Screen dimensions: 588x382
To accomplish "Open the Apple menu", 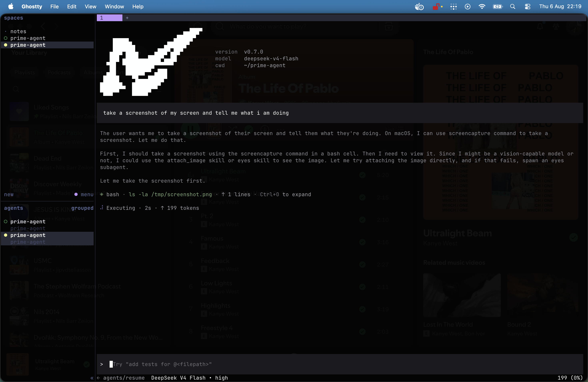I will (11, 6).
